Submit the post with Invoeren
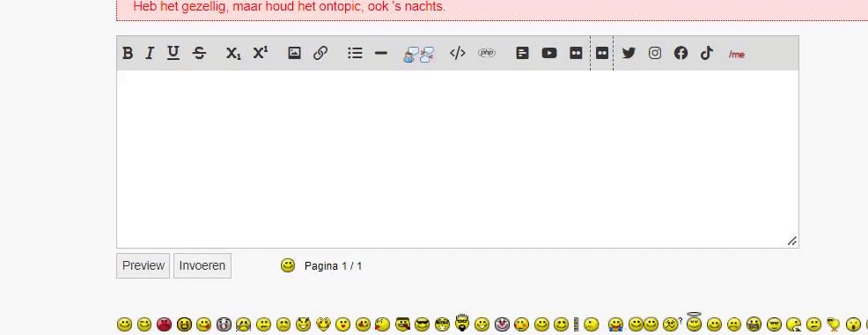This screenshot has width=868, height=335. click(202, 265)
